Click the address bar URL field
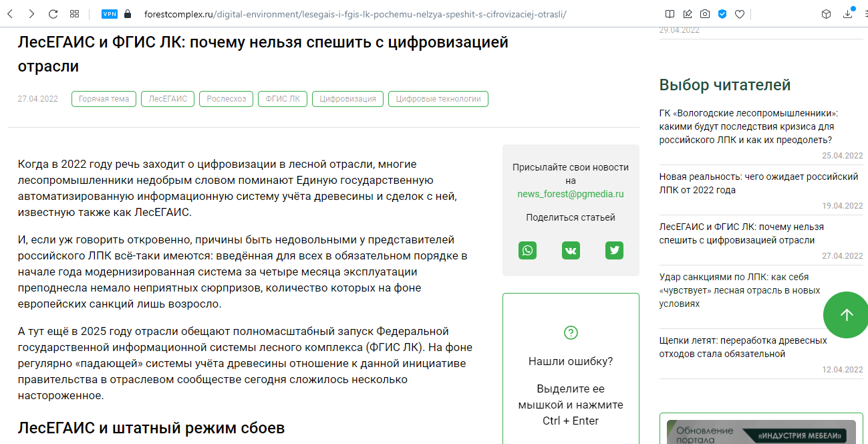This screenshot has width=868, height=444. (x=354, y=14)
